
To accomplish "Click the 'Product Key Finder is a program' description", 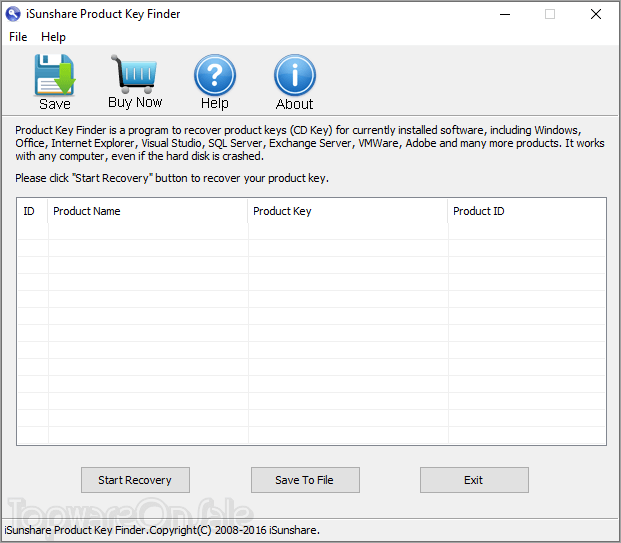I will [x=310, y=143].
